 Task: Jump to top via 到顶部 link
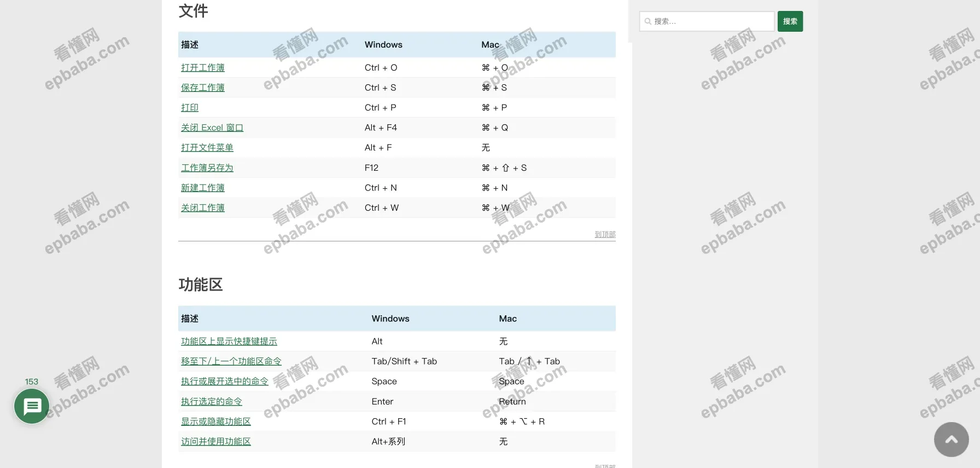click(605, 234)
